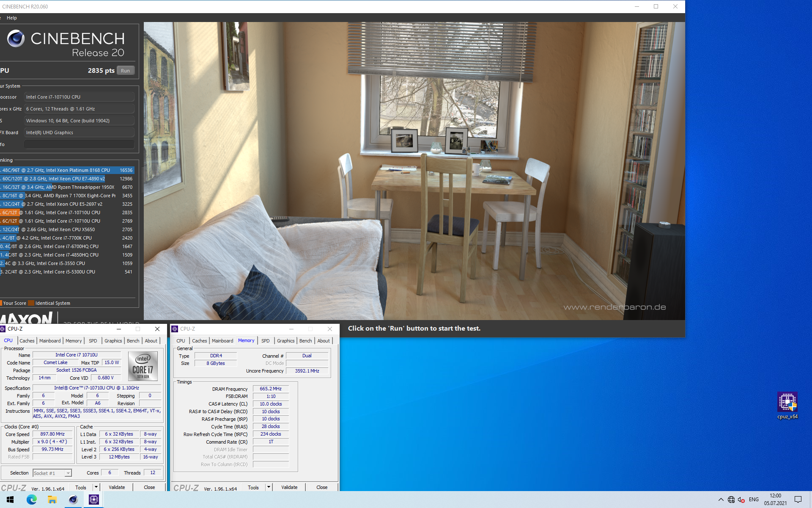Click Tools button in left CPU-Z
The height and width of the screenshot is (508, 812).
click(x=81, y=487)
